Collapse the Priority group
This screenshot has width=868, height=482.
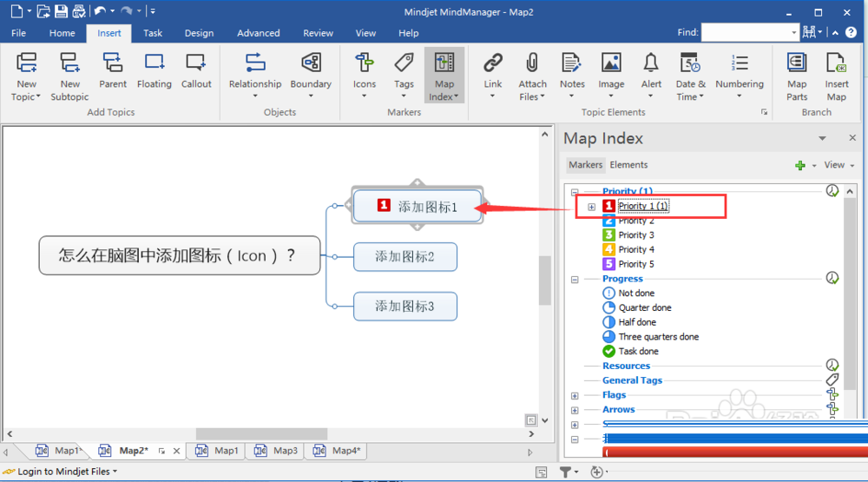[575, 192]
